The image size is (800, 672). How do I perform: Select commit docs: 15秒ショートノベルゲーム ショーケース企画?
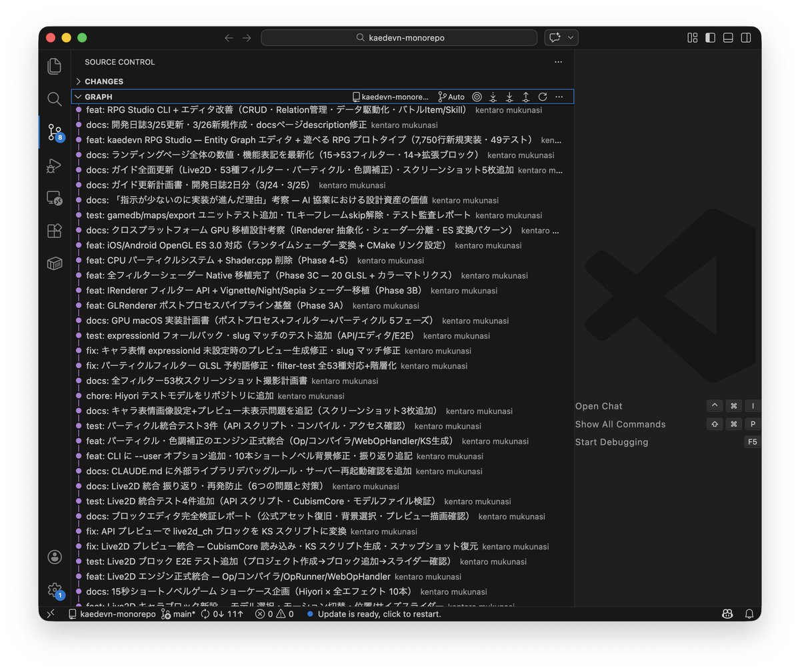point(323,591)
